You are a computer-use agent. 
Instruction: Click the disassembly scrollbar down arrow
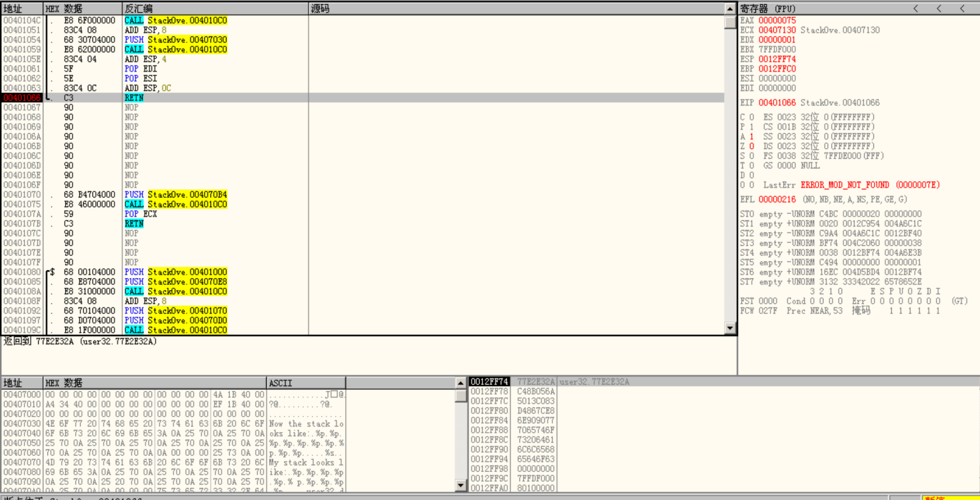click(730, 329)
